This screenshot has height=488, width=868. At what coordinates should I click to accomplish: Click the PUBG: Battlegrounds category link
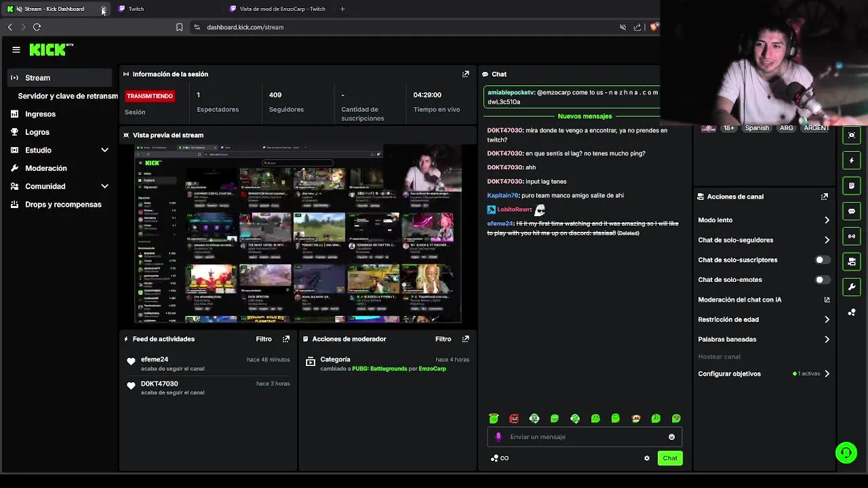pyautogui.click(x=380, y=369)
